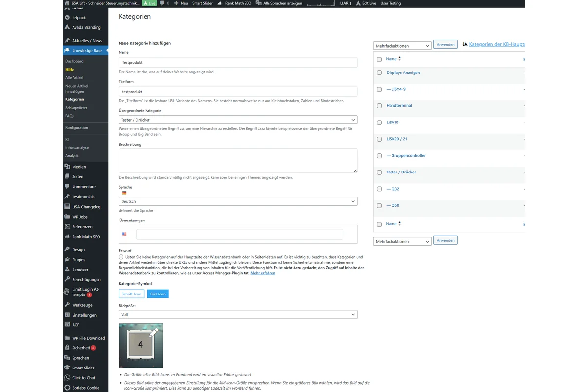Sort the table by Name column
Image resolution: width=588 pixels, height=392 pixels.
[x=391, y=58]
